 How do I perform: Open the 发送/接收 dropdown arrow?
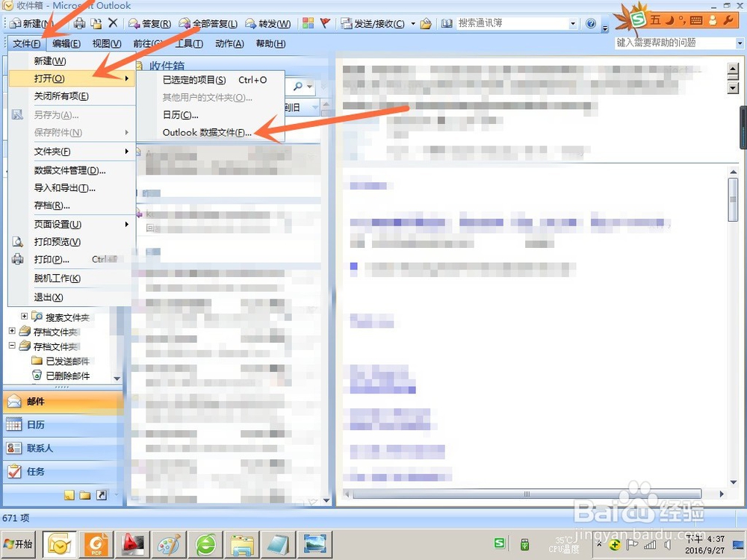412,23
